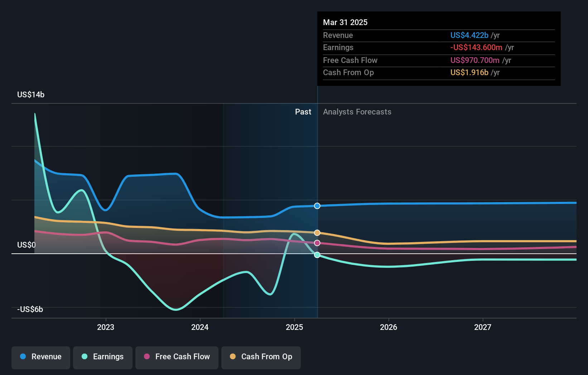The width and height of the screenshot is (588, 375).
Task: Click the US$0 y-axis label
Action: 26,245
